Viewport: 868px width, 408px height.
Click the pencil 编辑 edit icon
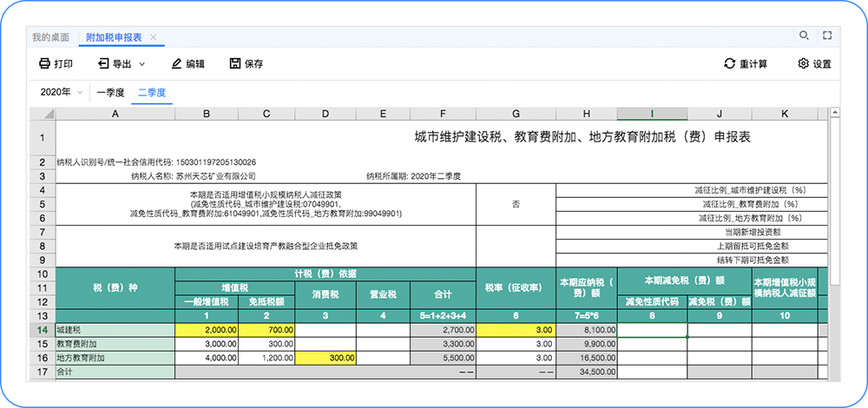click(x=176, y=63)
